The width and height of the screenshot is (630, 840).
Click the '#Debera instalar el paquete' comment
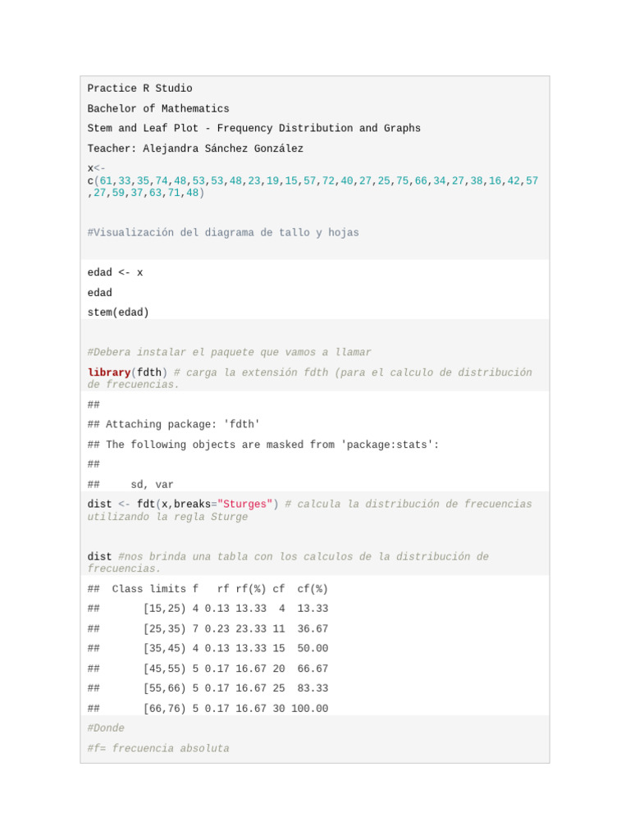tap(229, 353)
